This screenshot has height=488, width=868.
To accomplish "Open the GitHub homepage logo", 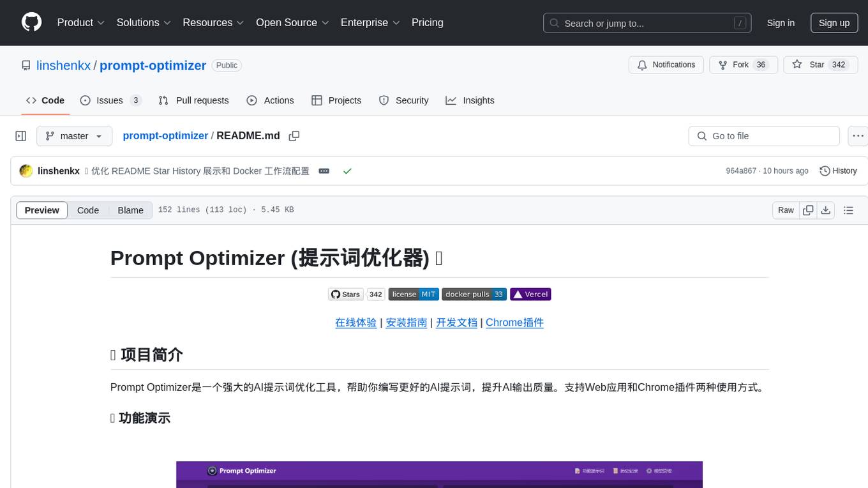I will pyautogui.click(x=31, y=22).
